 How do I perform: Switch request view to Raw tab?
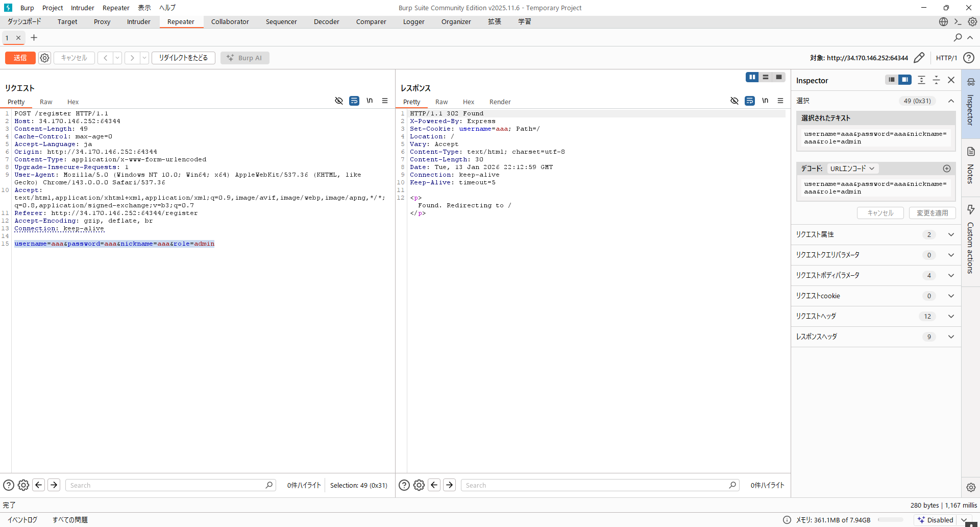[x=46, y=102]
